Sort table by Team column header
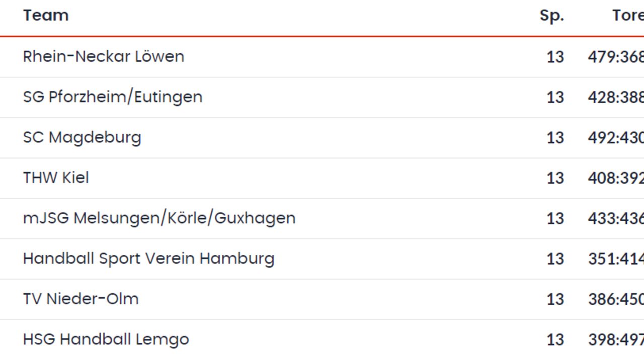Image resolution: width=644 pixels, height=362 pixels. [46, 16]
